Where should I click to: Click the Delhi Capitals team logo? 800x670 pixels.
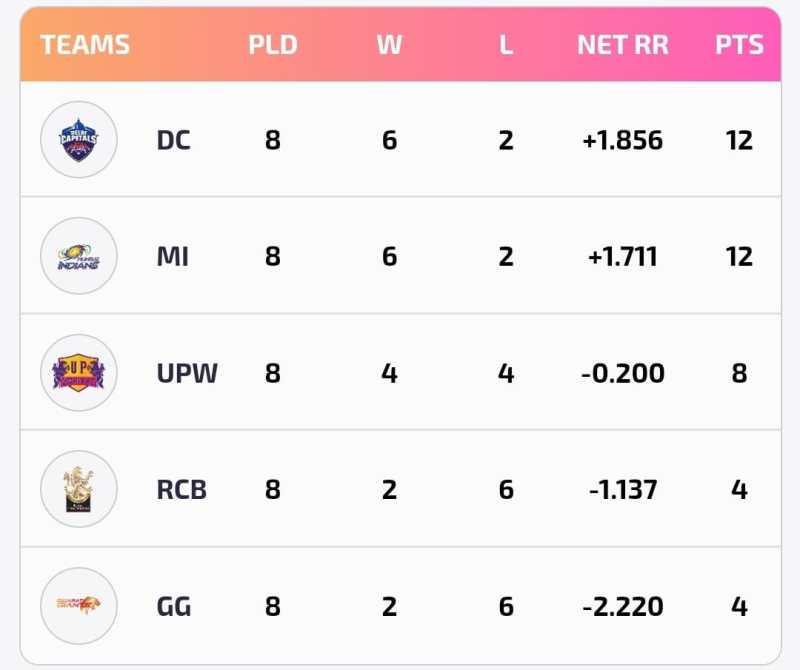coord(79,140)
